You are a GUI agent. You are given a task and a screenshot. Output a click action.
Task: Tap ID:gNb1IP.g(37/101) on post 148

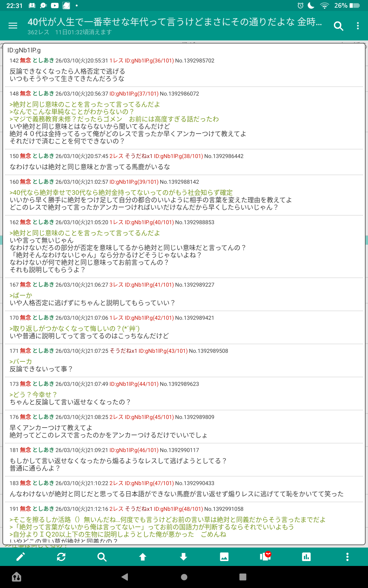[134, 94]
